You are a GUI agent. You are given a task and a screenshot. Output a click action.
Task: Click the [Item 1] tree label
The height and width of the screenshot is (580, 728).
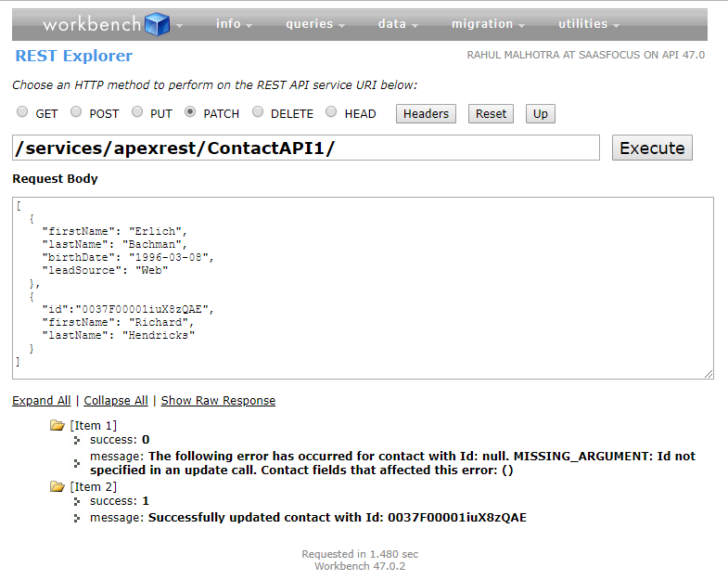(x=94, y=426)
